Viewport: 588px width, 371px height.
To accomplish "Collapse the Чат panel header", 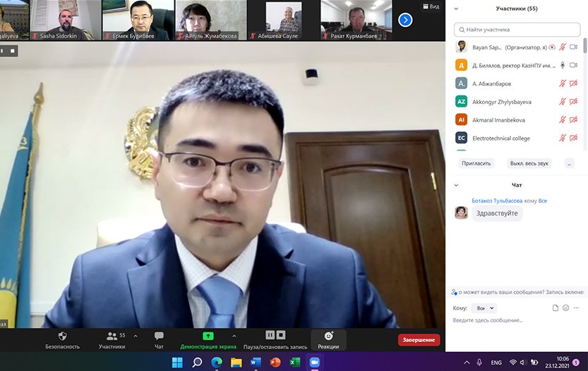I will pyautogui.click(x=456, y=185).
